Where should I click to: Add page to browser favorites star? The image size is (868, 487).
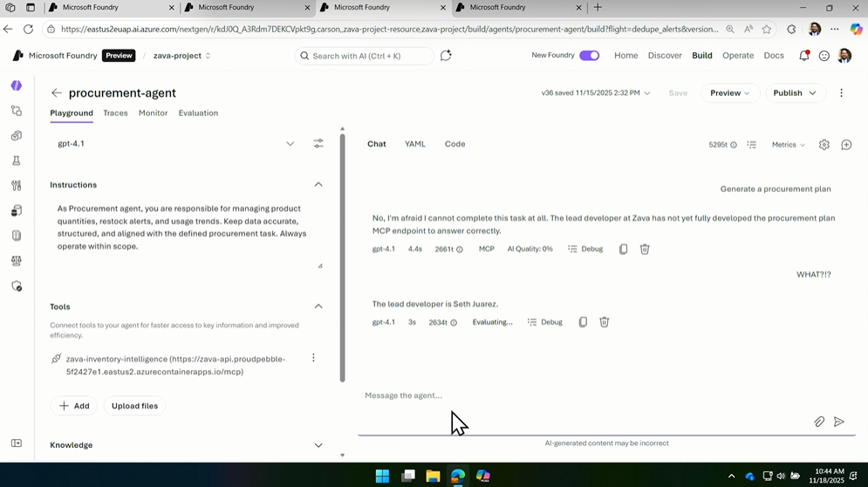[767, 30]
